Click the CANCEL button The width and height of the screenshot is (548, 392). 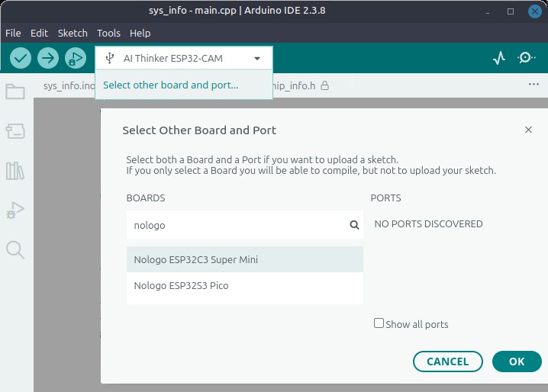448,361
